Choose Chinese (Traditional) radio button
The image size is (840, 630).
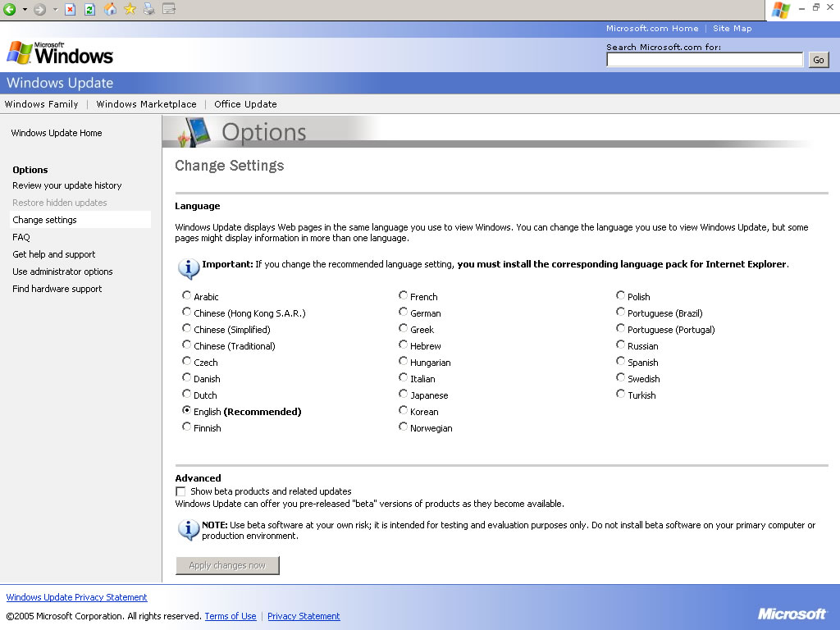click(186, 345)
